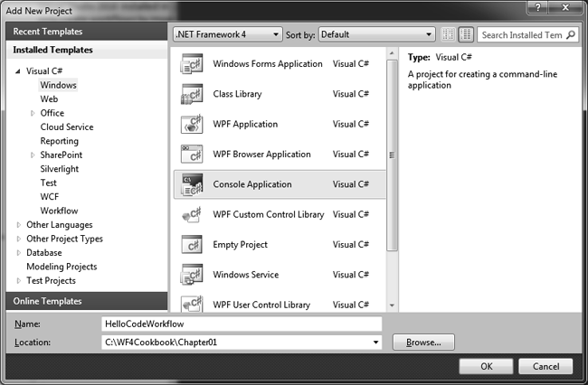The height and width of the screenshot is (385, 588).
Task: Click the template list scroll up arrow
Action: [392, 53]
